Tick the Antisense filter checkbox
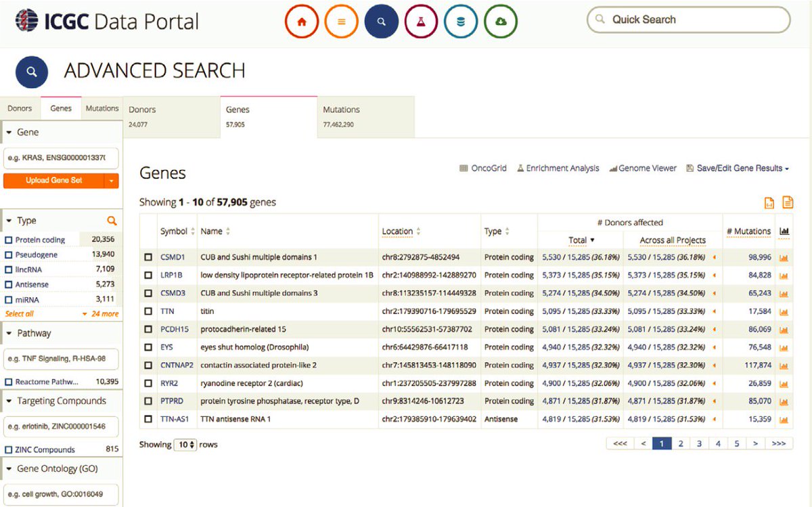 9,284
